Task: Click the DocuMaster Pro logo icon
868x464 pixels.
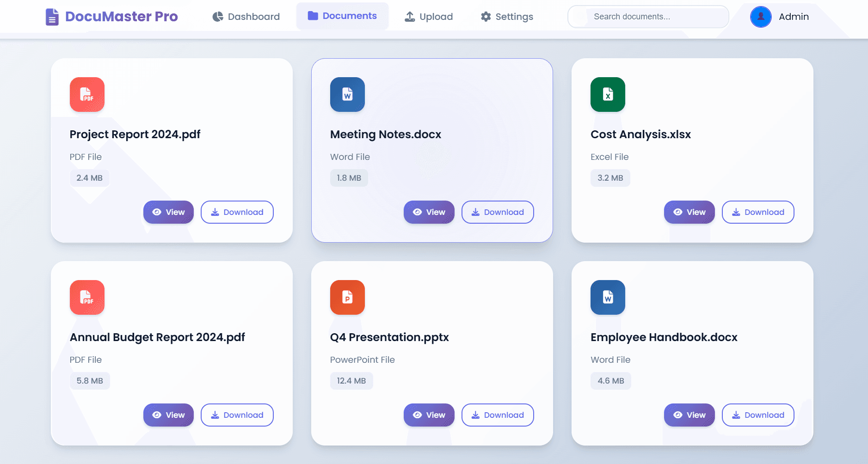Action: point(52,16)
